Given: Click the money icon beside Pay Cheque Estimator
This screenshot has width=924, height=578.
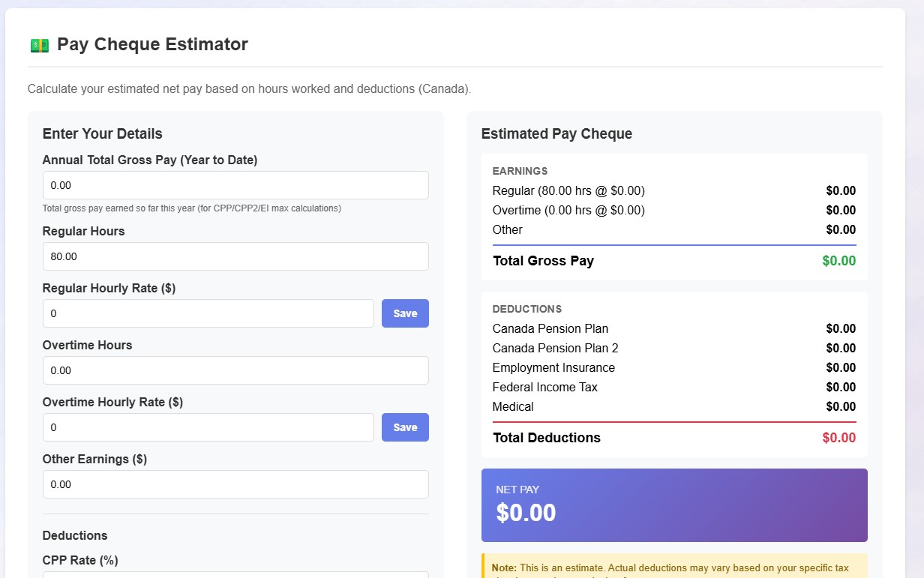Looking at the screenshot, I should tap(39, 45).
